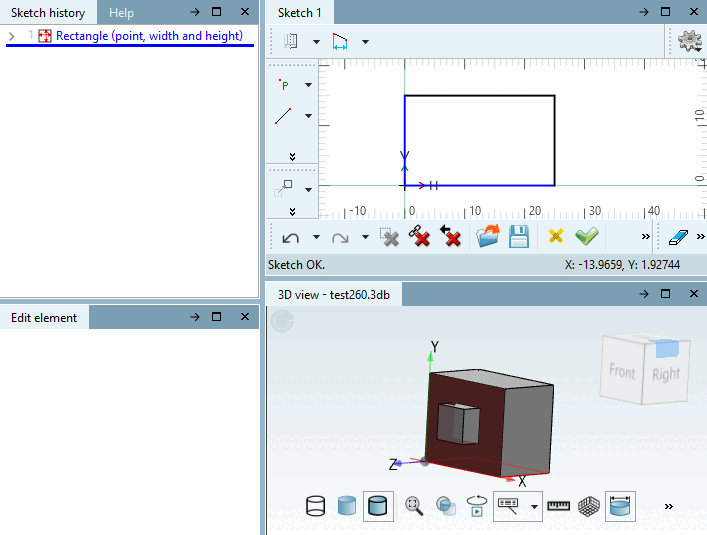Open sketch from file folder icon
Image resolution: width=707 pixels, height=535 pixels.
487,236
